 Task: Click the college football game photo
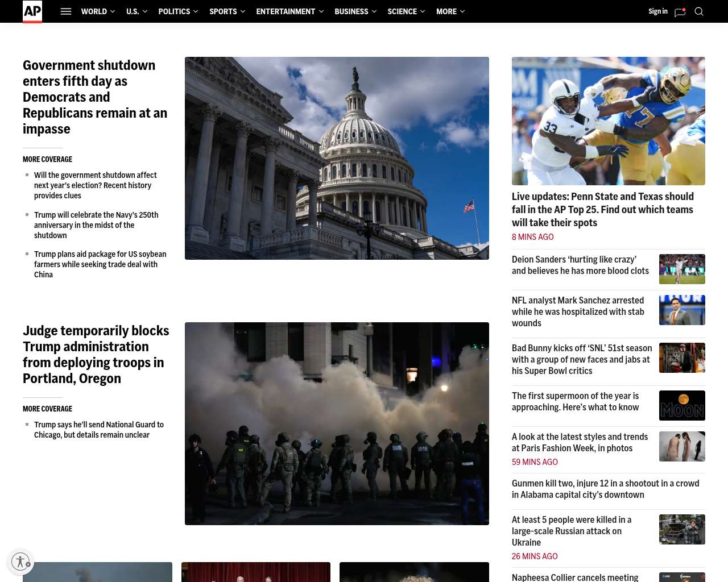pyautogui.click(x=609, y=121)
